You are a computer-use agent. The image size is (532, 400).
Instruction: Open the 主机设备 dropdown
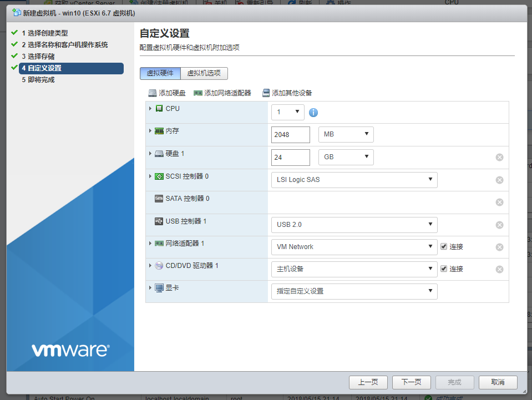click(354, 269)
